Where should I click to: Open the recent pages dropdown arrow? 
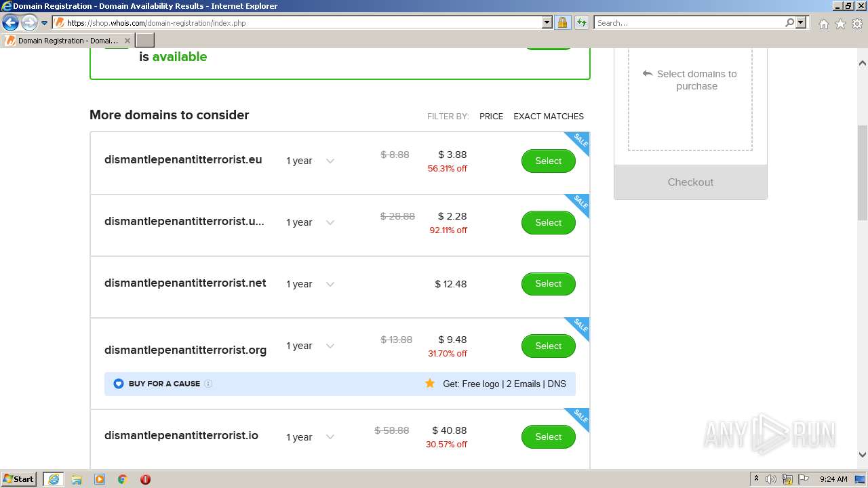(x=45, y=23)
